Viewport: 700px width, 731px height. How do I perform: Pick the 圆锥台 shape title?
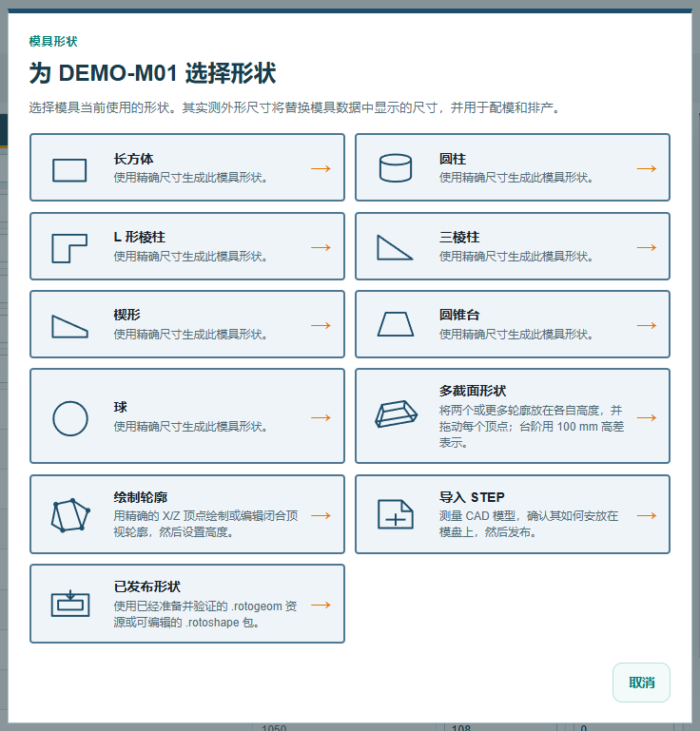coord(459,315)
